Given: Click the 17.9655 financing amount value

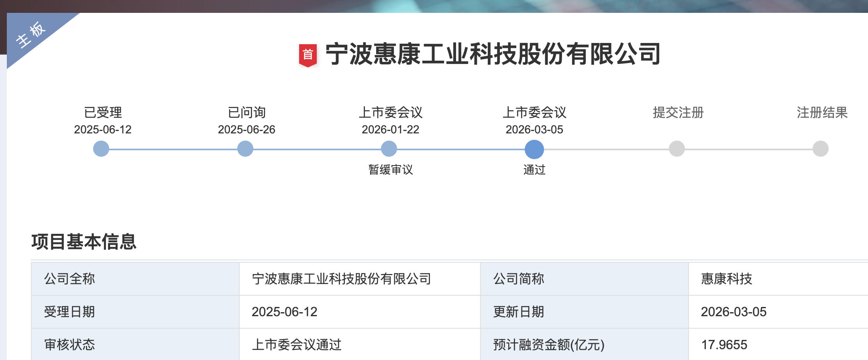Looking at the screenshot, I should point(724,345).
